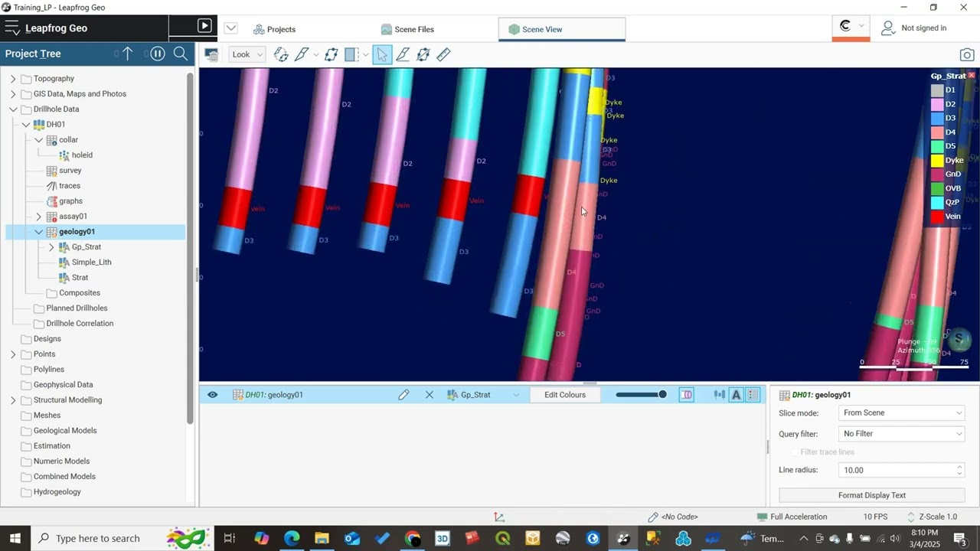Activate the Select arrow tool
Screen dimensions: 980x551
coord(381,55)
